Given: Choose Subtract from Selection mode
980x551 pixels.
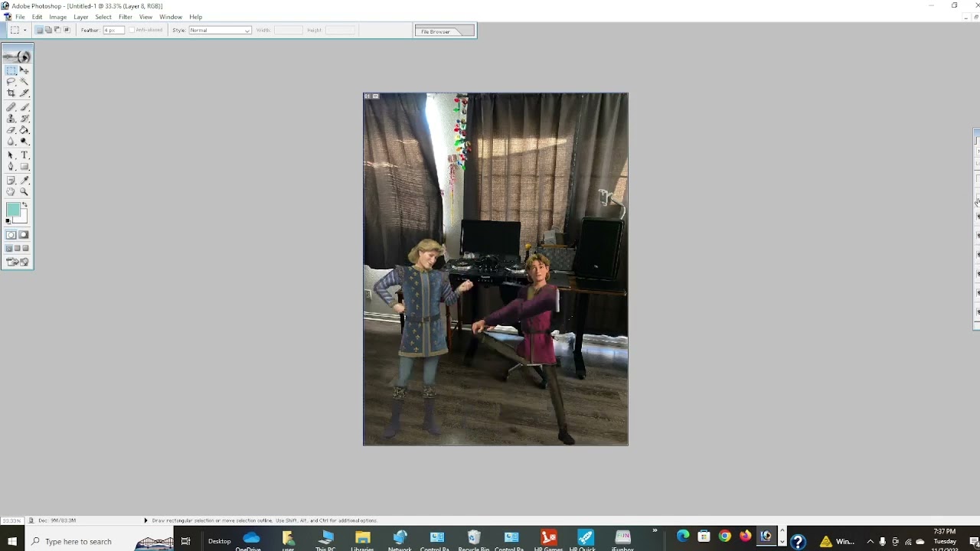Looking at the screenshot, I should (57, 30).
